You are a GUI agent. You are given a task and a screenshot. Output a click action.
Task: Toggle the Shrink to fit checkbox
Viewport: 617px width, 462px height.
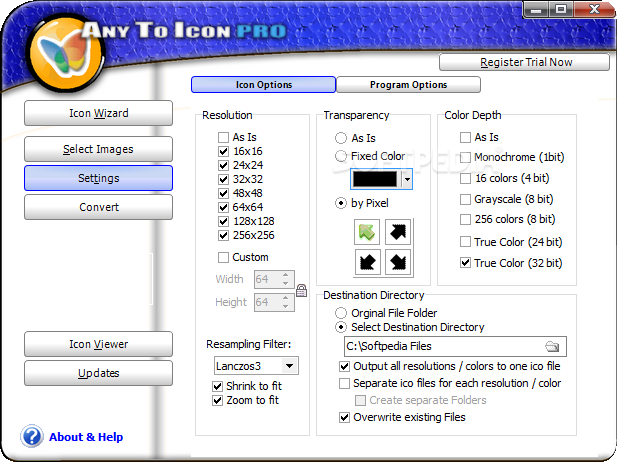click(x=217, y=386)
